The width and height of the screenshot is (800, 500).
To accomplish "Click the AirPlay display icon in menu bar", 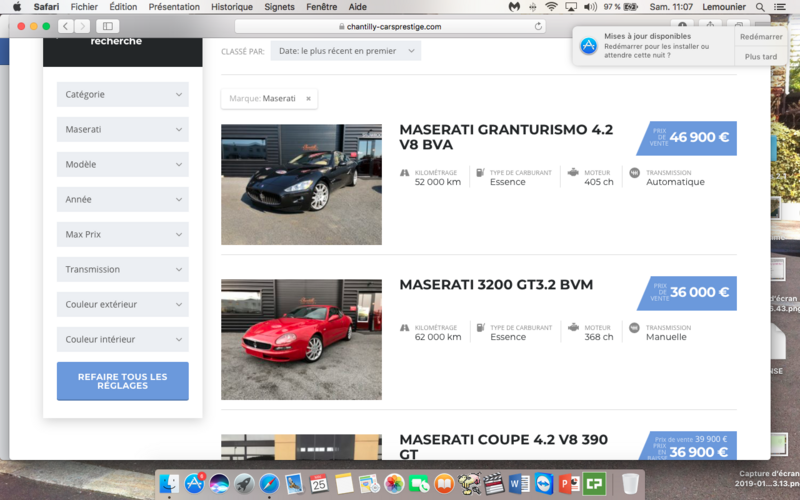I will pos(571,7).
